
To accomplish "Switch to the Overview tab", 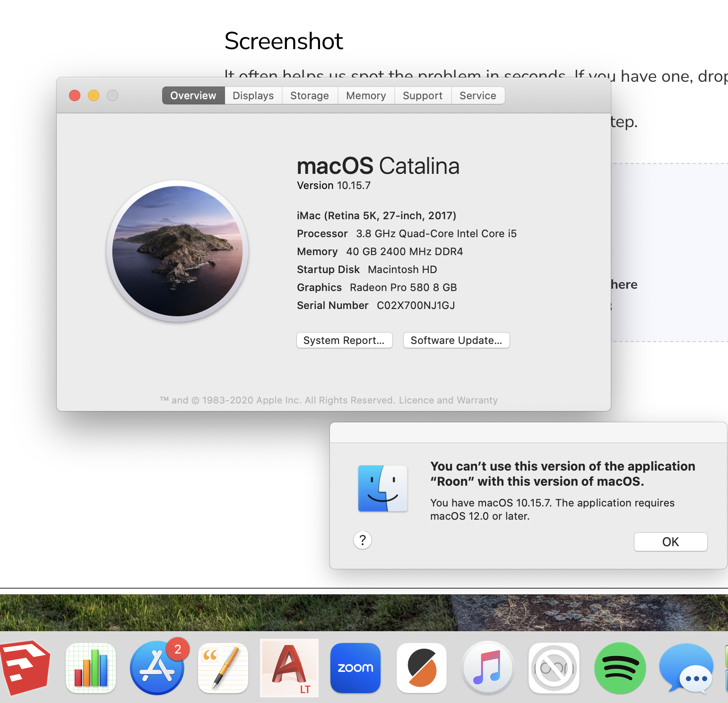I will [x=193, y=95].
